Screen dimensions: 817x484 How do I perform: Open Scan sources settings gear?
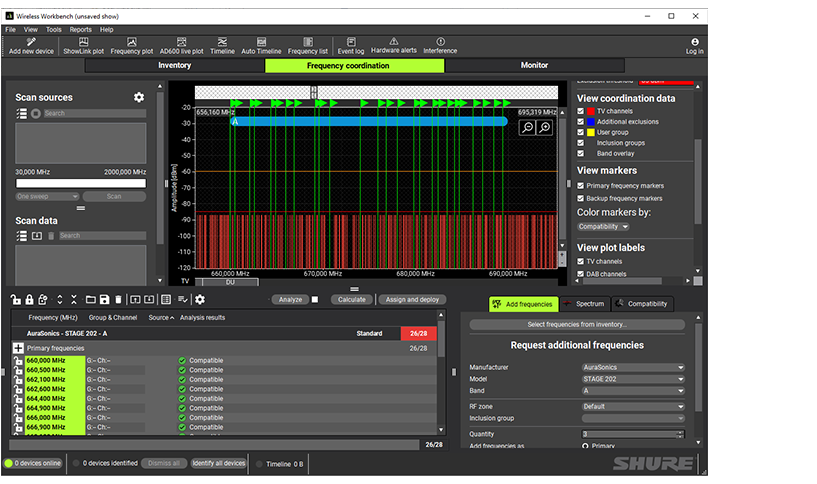139,97
